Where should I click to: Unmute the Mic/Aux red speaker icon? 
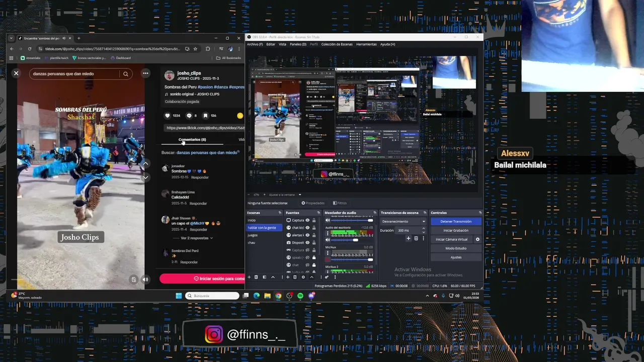click(328, 259)
